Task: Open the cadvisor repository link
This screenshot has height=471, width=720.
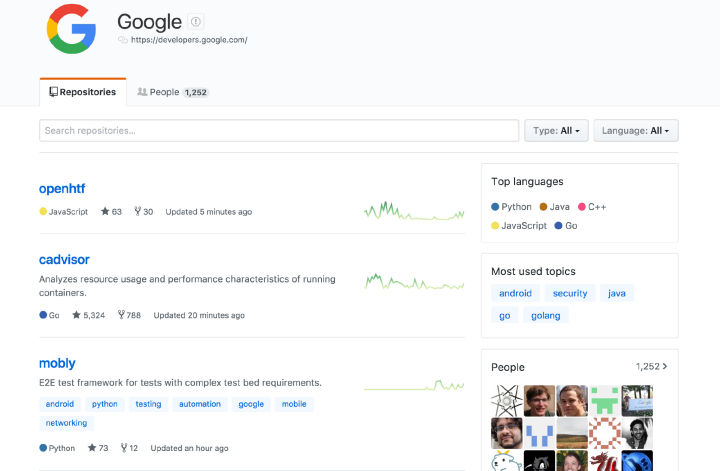Action: (64, 260)
